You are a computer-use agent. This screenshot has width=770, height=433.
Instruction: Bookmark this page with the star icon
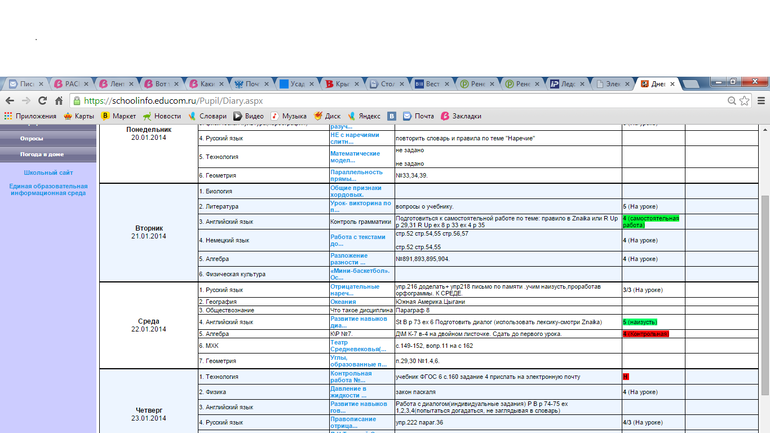point(744,101)
